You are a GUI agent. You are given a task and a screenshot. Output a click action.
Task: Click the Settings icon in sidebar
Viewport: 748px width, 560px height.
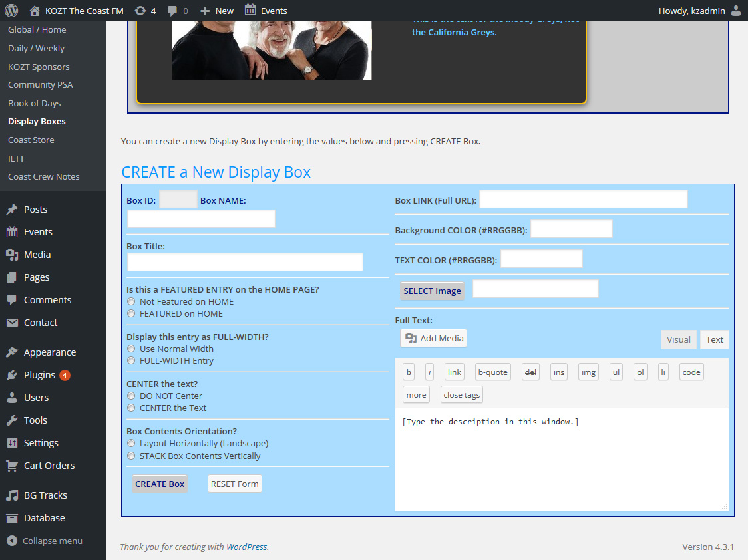[x=12, y=443]
